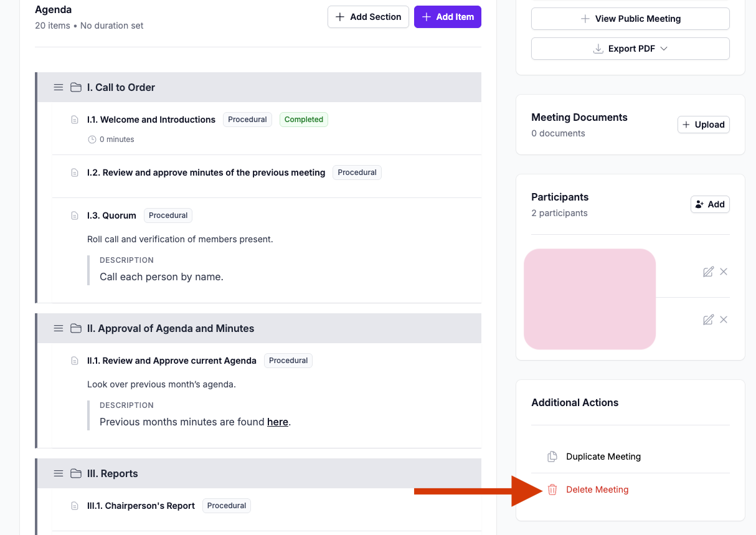Click the copy icon beside Duplicate Meeting
Image resolution: width=756 pixels, height=535 pixels.
pyautogui.click(x=552, y=457)
